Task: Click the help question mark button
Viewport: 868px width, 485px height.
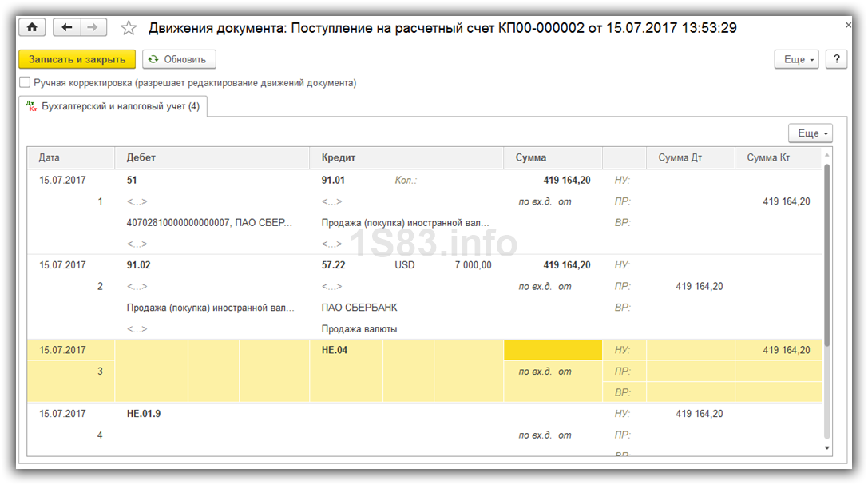Action: click(836, 59)
